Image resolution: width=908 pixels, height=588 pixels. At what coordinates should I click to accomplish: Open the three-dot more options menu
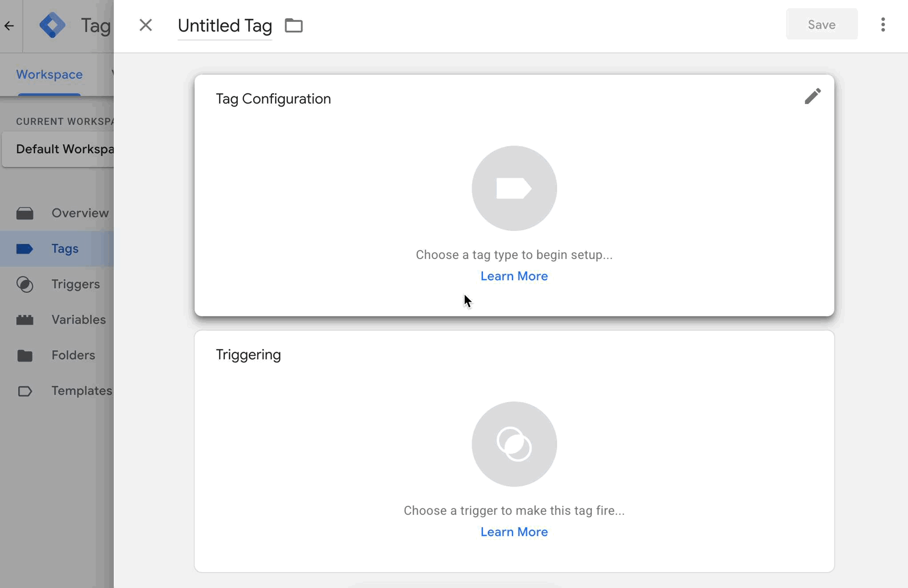point(883,25)
